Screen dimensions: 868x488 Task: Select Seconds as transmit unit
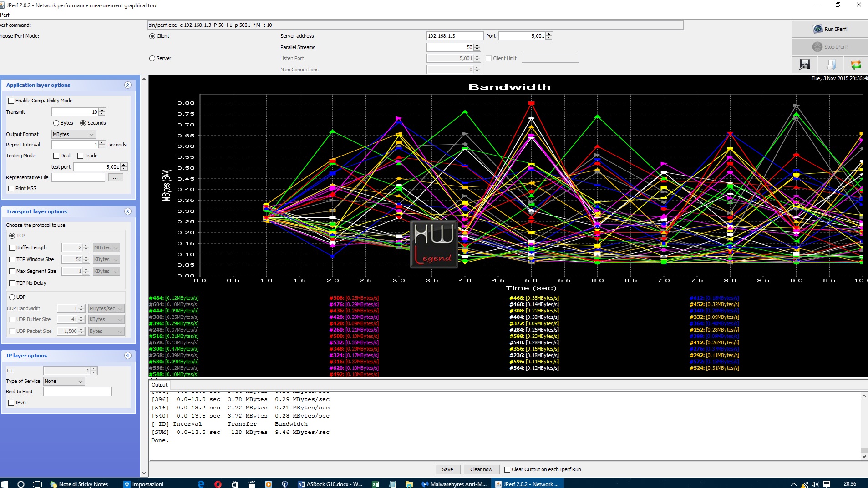83,123
